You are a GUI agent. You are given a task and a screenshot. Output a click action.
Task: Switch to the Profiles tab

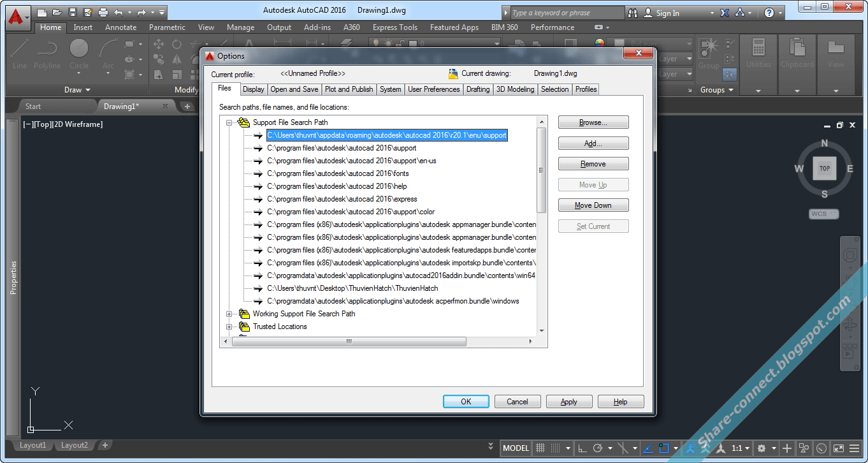coord(586,89)
